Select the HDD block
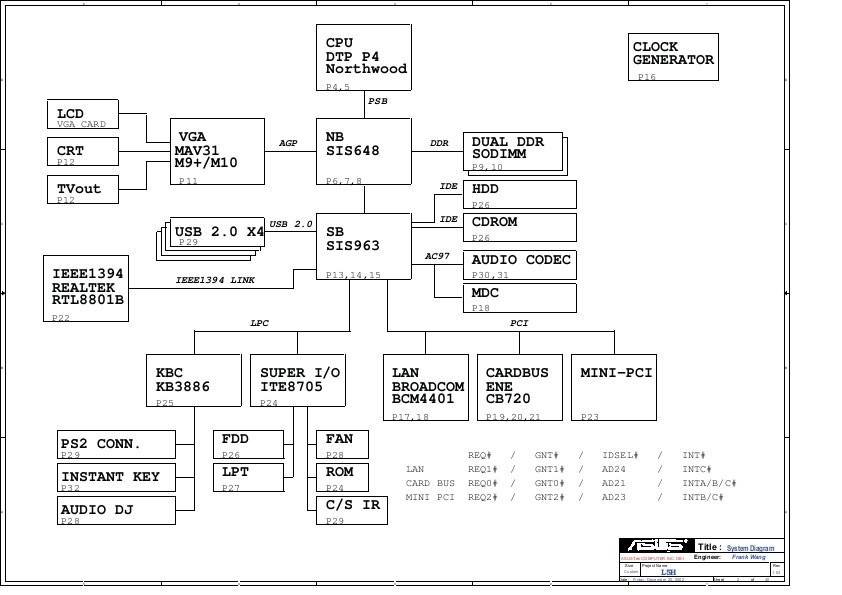 click(x=520, y=194)
